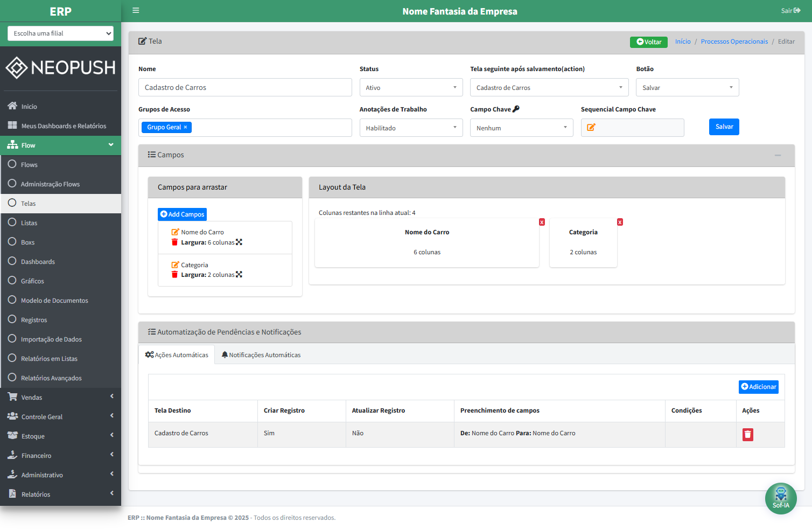Expand the Relatórios sidebar menu
Viewport: 812px width, 529px height.
(60, 495)
